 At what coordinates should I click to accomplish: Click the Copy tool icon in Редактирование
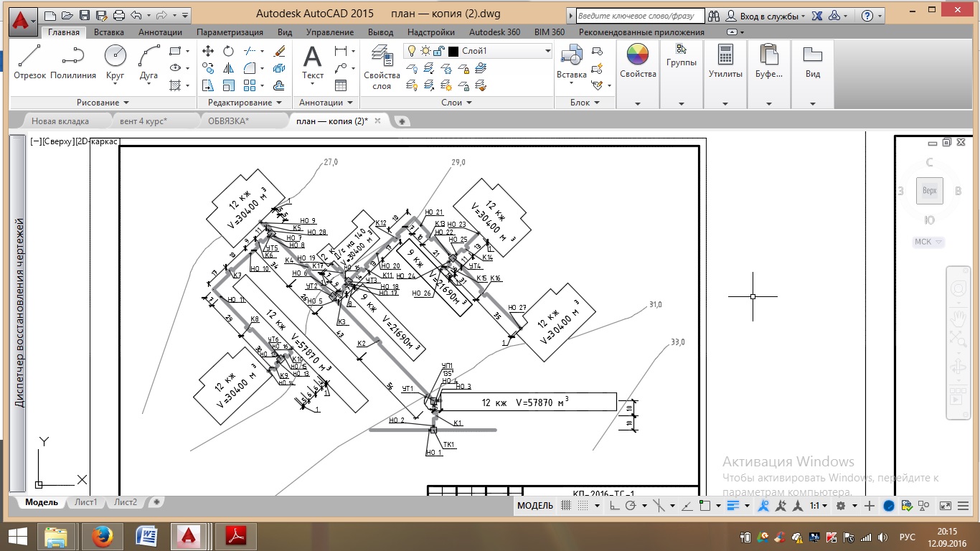pyautogui.click(x=208, y=68)
